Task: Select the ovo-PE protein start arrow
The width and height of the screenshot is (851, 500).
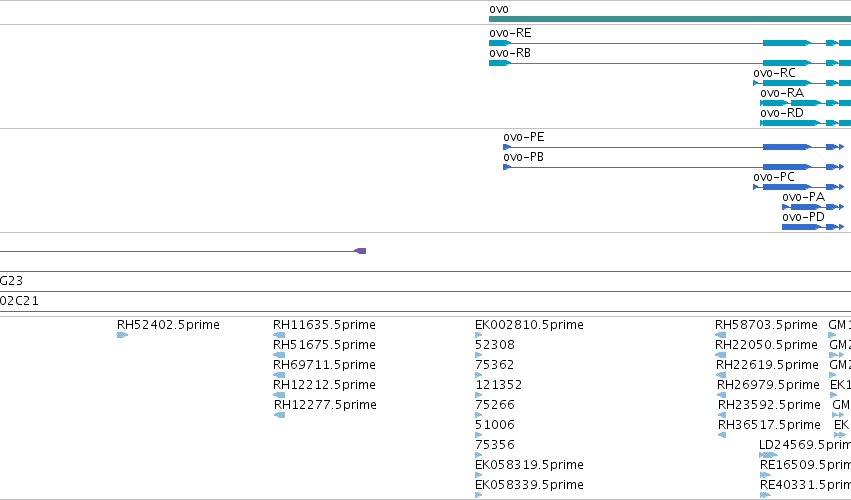Action: (x=507, y=147)
